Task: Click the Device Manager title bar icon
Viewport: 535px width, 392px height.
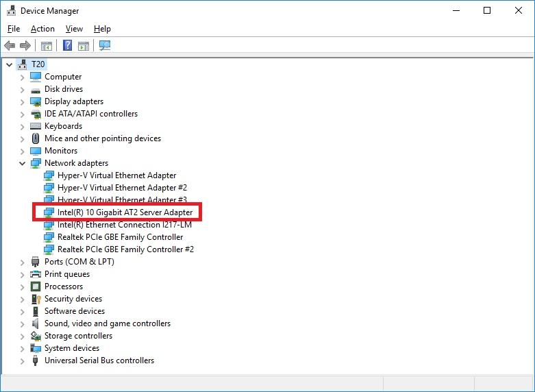Action: tap(11, 10)
